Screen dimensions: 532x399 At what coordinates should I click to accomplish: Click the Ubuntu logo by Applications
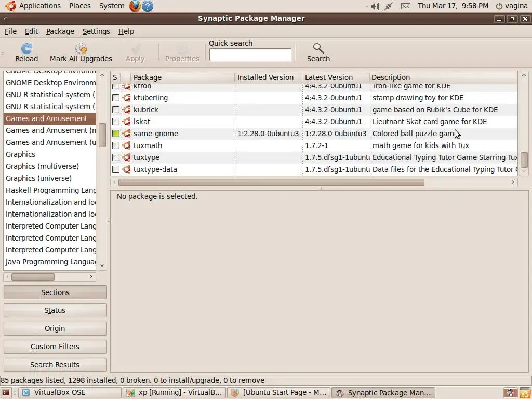pos(10,6)
